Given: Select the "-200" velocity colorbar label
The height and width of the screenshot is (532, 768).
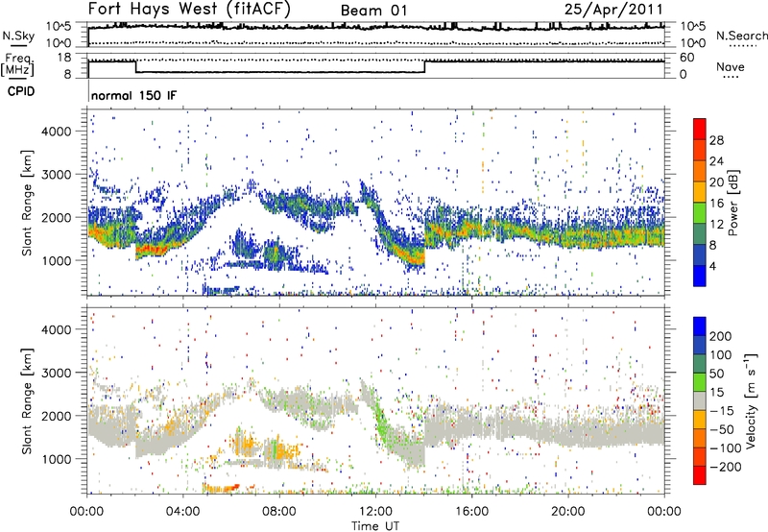Looking at the screenshot, I should pyautogui.click(x=725, y=467).
